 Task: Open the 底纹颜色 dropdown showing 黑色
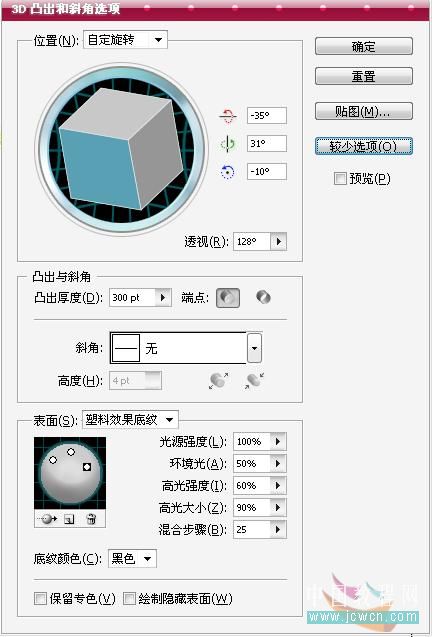point(132,559)
